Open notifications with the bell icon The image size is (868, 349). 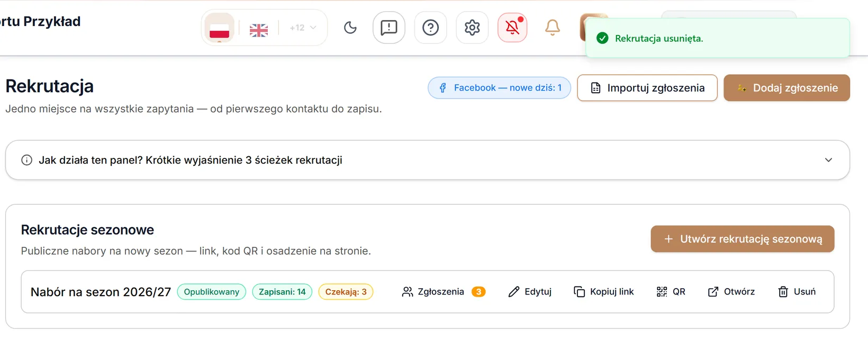pos(553,28)
